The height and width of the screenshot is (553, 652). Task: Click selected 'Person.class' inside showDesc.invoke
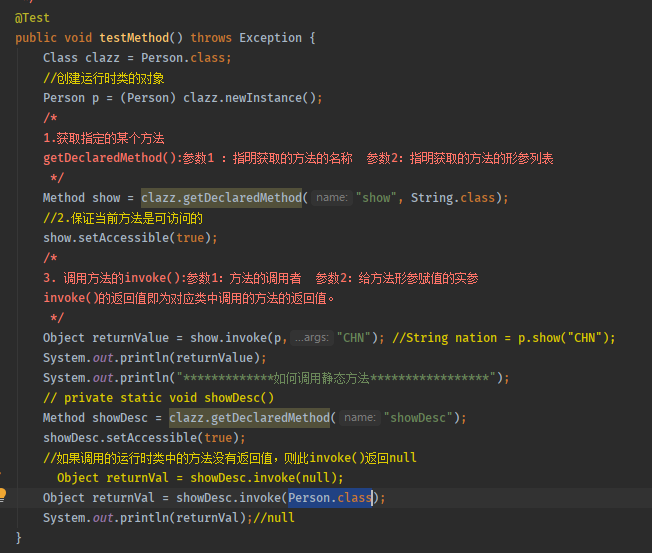[330, 498]
